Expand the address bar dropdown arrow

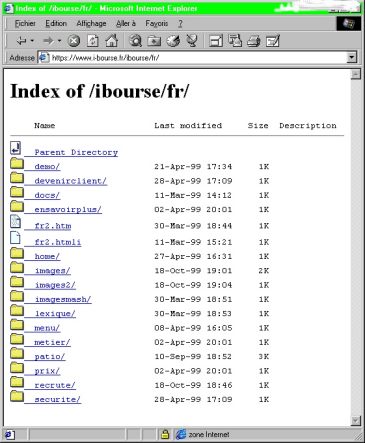pyautogui.click(x=351, y=58)
